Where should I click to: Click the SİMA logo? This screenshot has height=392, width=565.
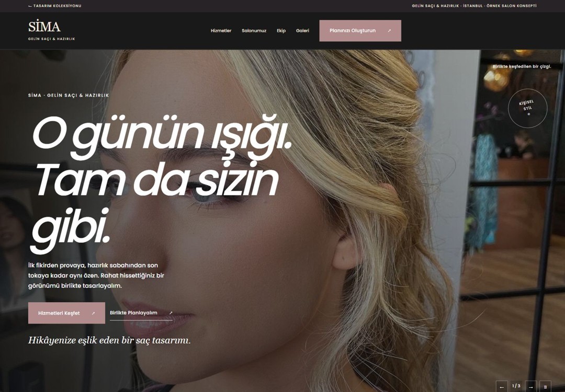pos(51,30)
